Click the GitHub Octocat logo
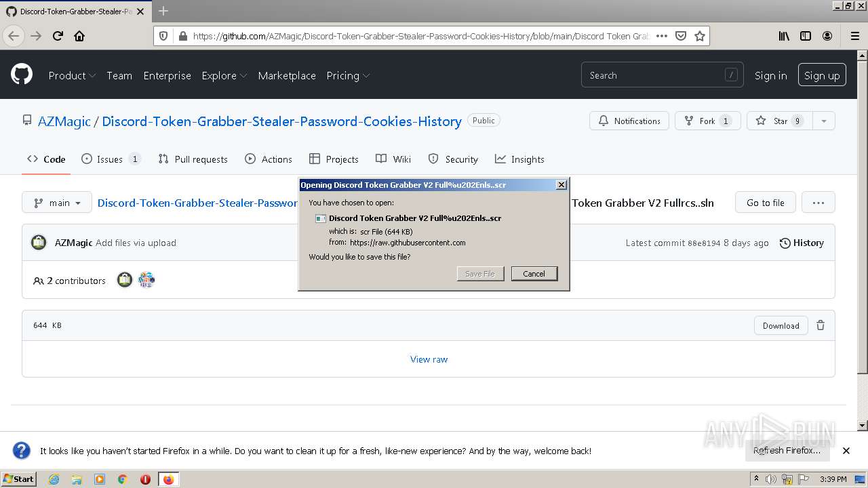The height and width of the screenshot is (488, 868). point(22,74)
